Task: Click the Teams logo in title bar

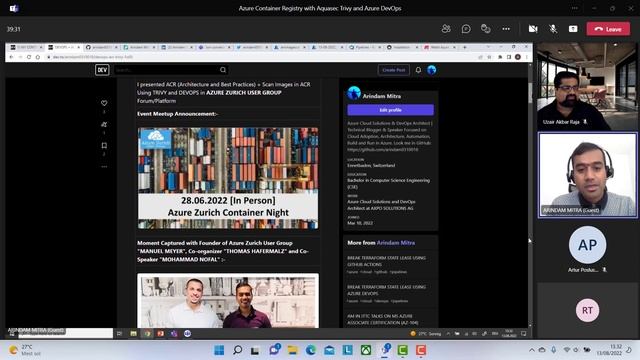Action: pyautogui.click(x=14, y=8)
